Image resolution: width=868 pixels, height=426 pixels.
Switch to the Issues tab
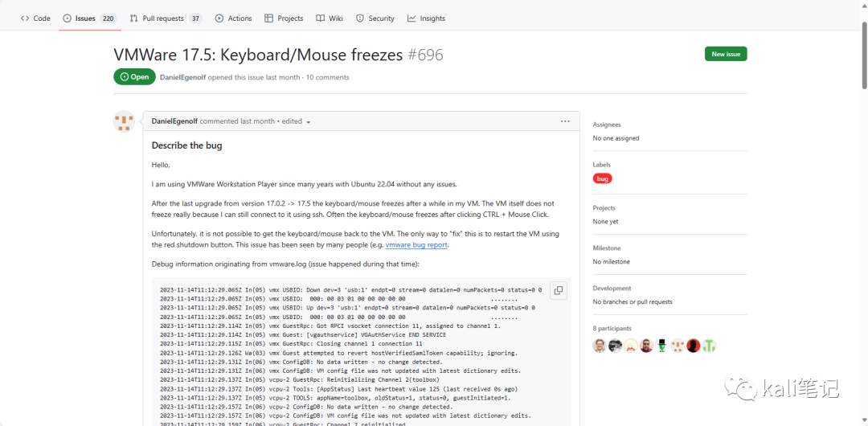[88, 18]
